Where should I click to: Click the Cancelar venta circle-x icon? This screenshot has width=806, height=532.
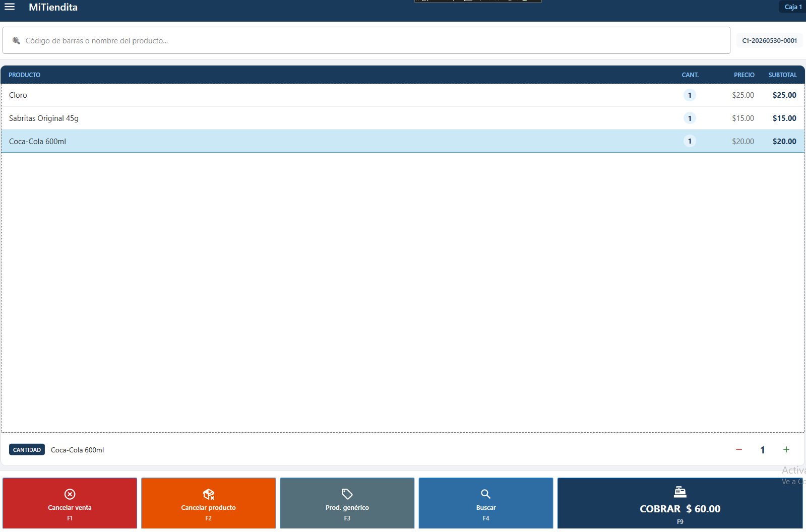(x=70, y=494)
